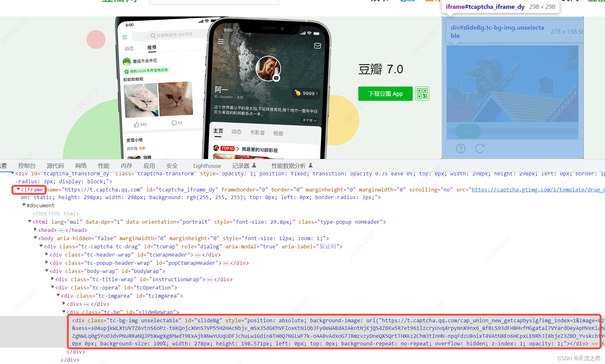Viewport: 605px width, 364px height.
Task: Click the captcha slider handle
Action: coord(468,131)
